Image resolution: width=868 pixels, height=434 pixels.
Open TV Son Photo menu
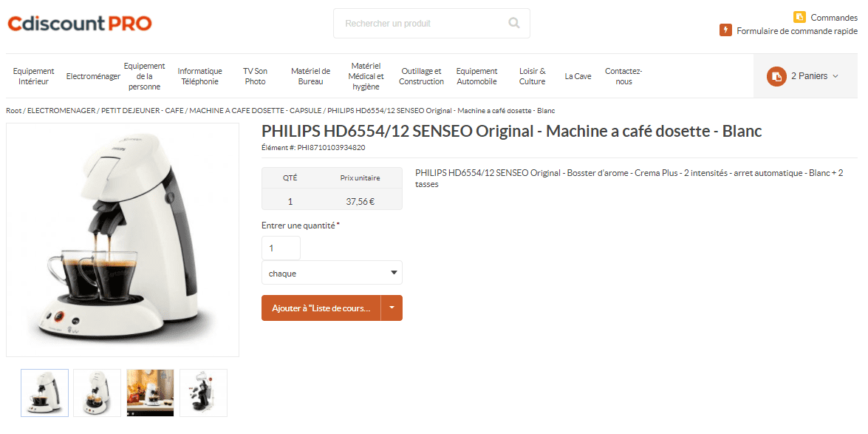pyautogui.click(x=255, y=76)
